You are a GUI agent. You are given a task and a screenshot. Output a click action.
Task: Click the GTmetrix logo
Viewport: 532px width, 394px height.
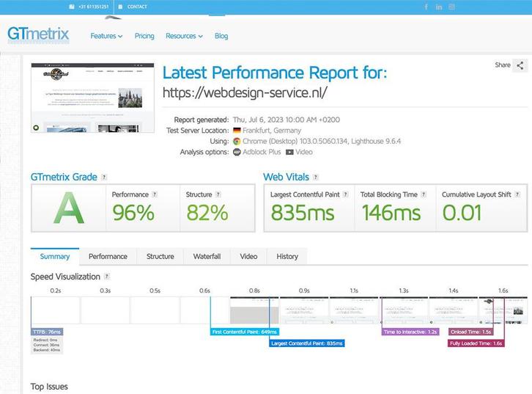[38, 34]
